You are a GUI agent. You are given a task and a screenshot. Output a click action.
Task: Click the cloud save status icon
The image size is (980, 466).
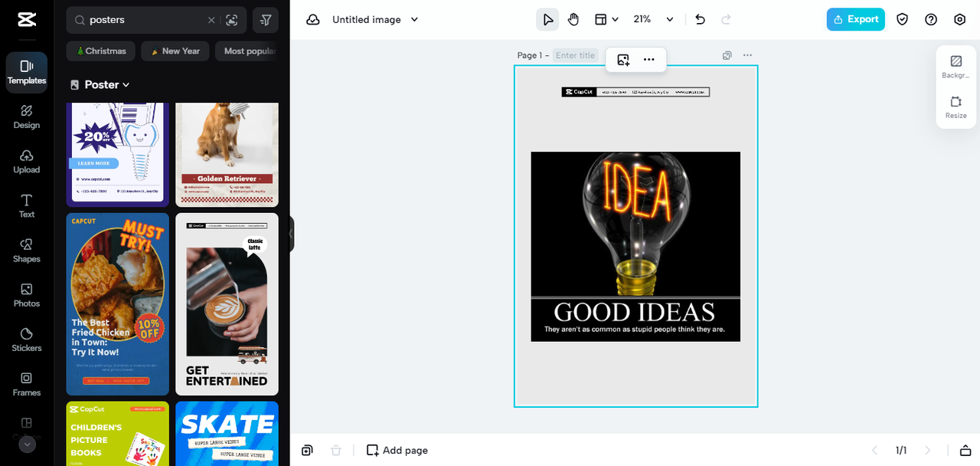coord(312,20)
